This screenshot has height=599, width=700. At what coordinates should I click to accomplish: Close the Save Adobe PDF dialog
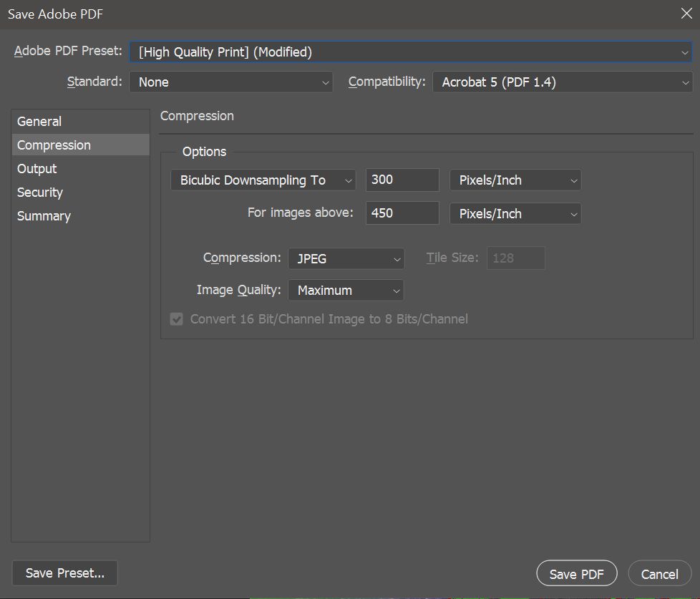686,14
